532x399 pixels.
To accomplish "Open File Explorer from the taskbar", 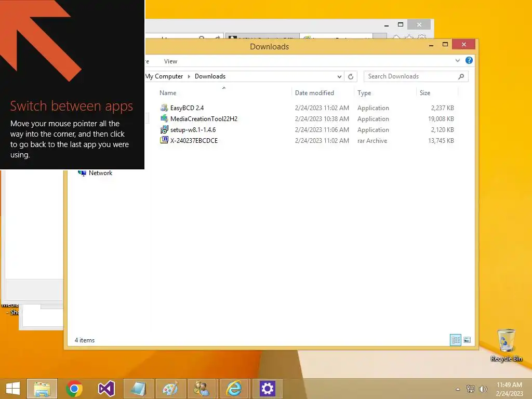I will coord(42,389).
